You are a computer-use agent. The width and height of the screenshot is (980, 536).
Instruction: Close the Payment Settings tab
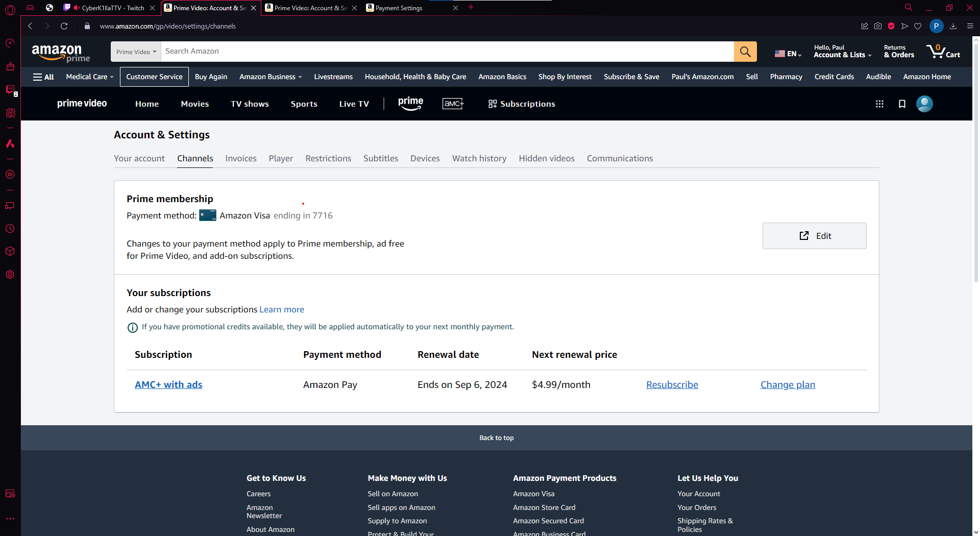pyautogui.click(x=455, y=8)
